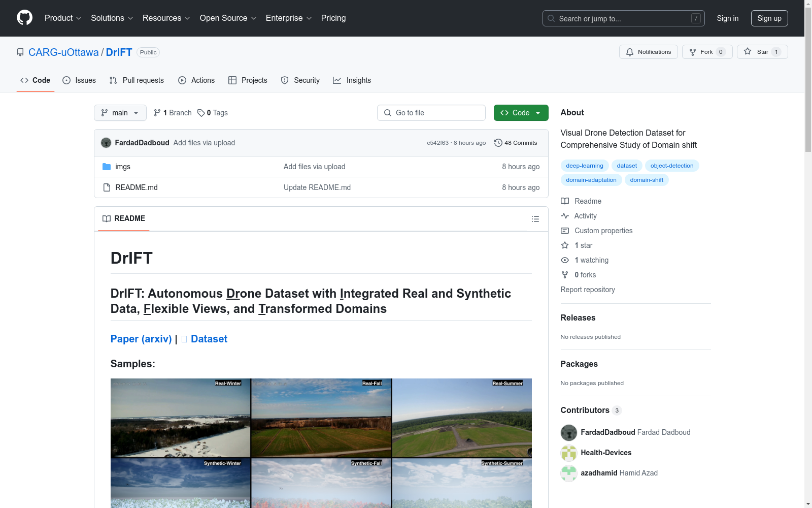Open the main branch selector dropdown
Image resolution: width=812 pixels, height=508 pixels.
coord(120,113)
